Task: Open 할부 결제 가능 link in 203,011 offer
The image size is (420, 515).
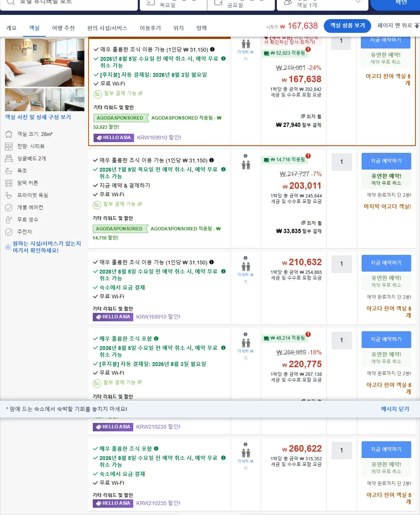Action: click(x=122, y=204)
